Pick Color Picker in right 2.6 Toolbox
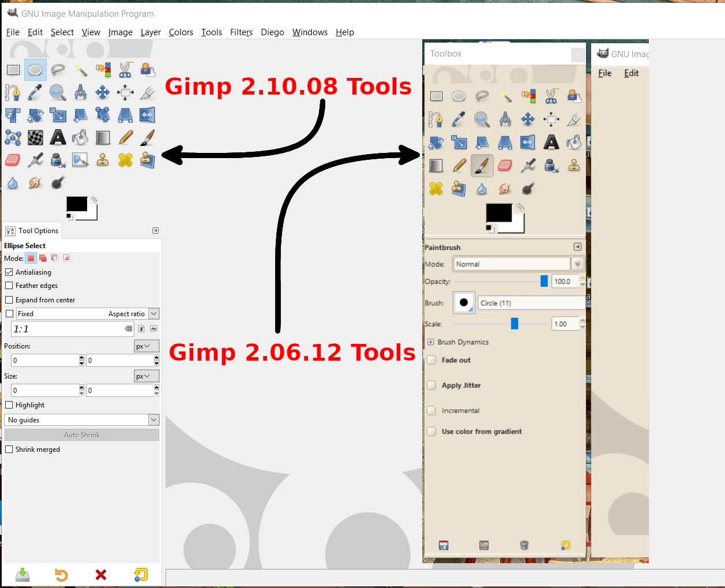The width and height of the screenshot is (725, 588). 459,119
